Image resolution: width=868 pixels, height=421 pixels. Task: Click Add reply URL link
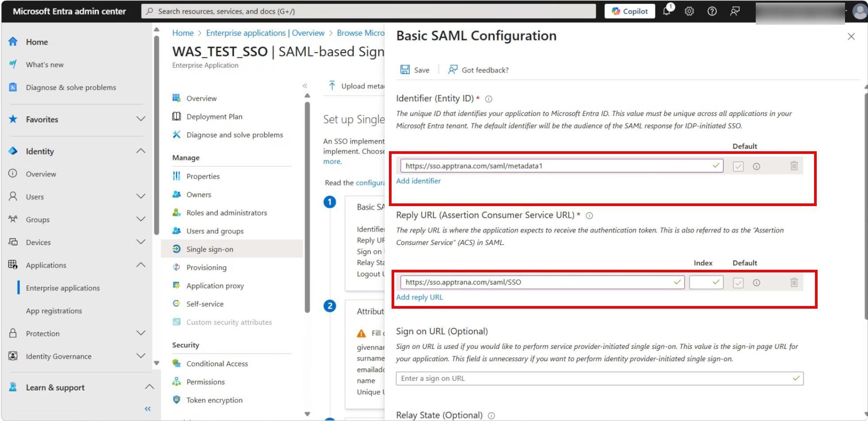click(419, 297)
